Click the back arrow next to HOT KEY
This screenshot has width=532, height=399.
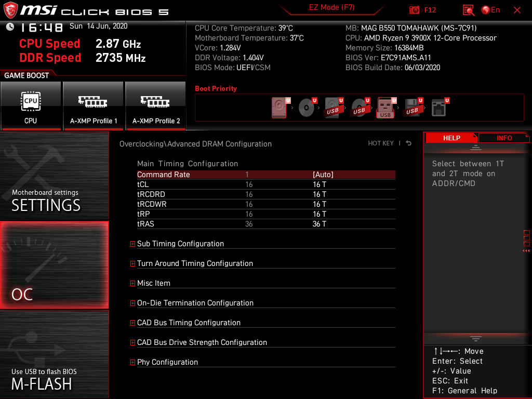click(x=409, y=143)
